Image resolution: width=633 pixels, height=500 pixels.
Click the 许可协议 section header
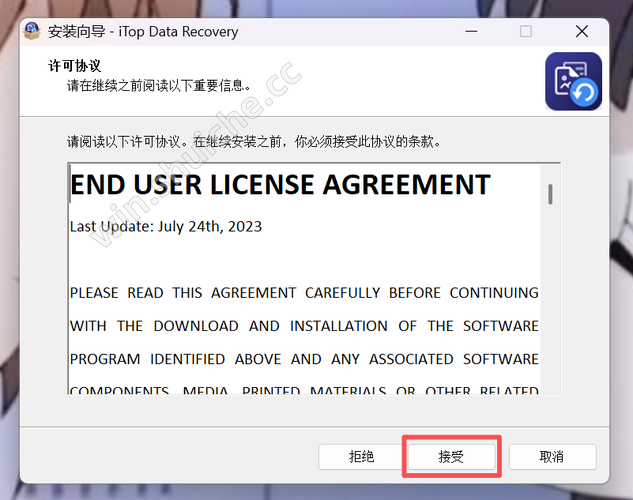pos(75,66)
